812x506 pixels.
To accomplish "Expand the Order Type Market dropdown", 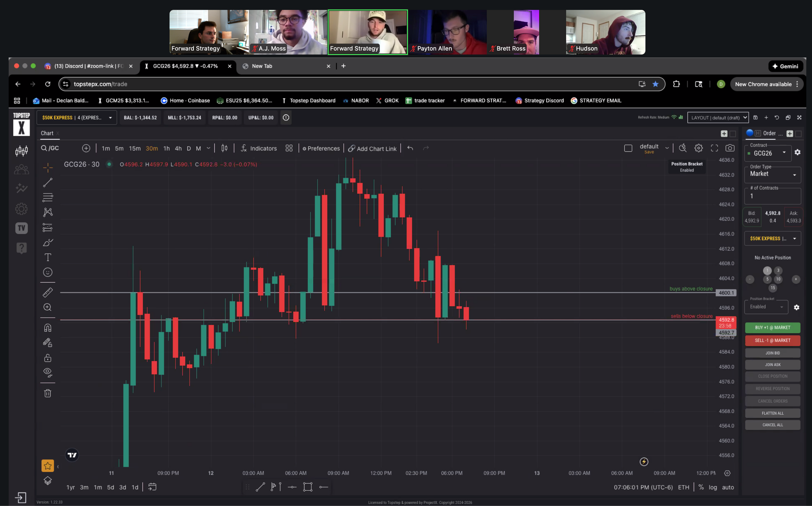I will pos(772,174).
